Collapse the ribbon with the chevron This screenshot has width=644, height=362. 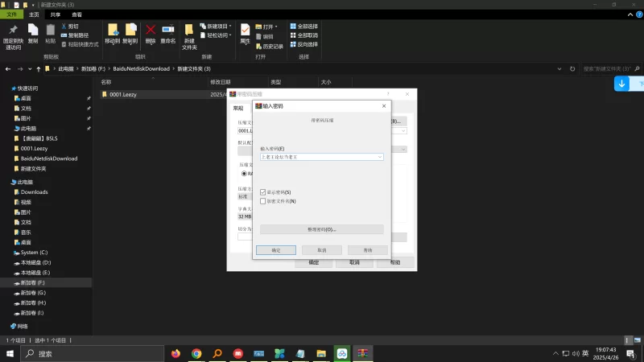click(630, 14)
